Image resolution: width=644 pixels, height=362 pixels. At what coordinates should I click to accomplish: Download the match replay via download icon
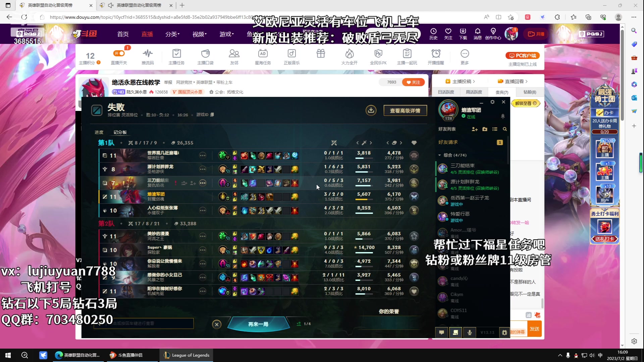(x=371, y=110)
